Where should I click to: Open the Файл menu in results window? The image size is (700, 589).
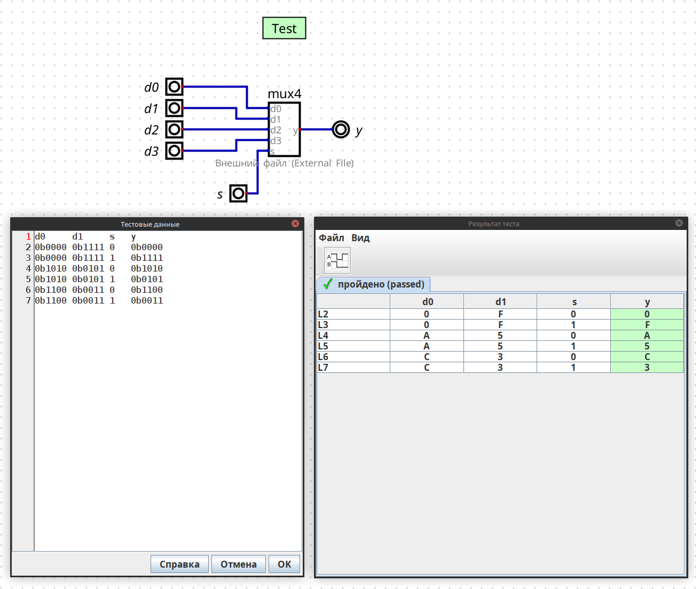(332, 238)
